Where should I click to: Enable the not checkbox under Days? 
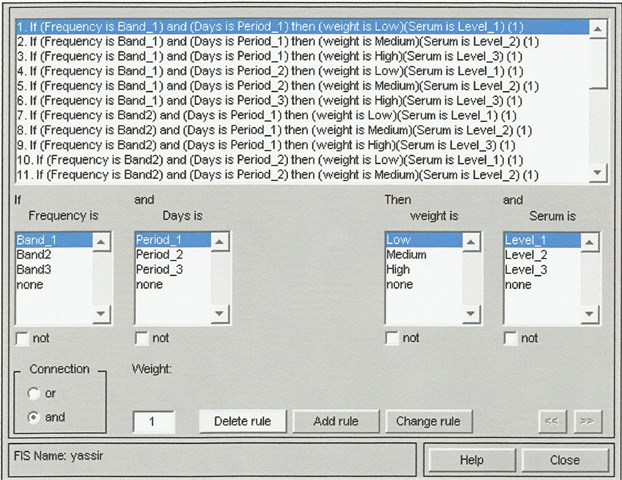point(142,338)
